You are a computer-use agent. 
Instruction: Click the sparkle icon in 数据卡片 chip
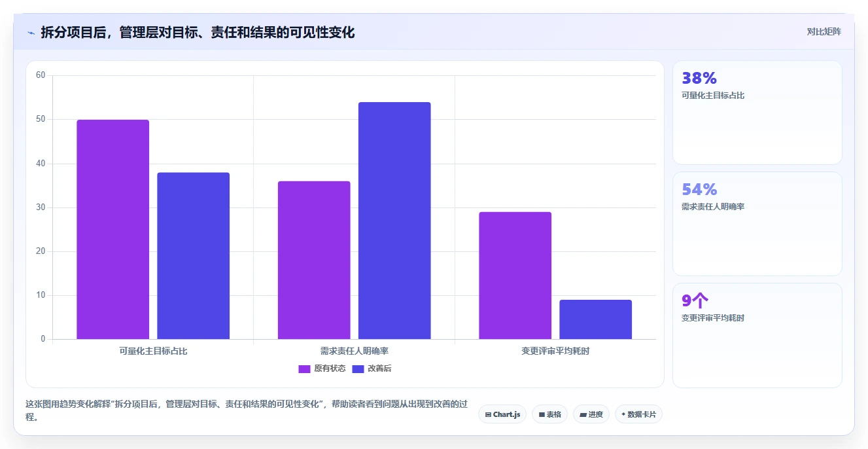pos(623,414)
